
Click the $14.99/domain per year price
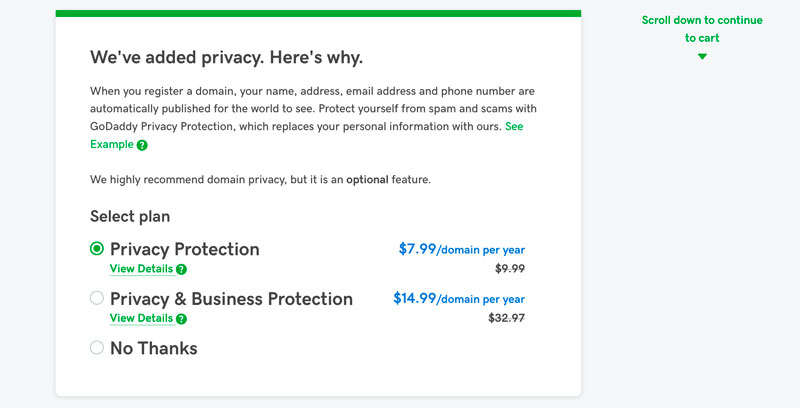pyautogui.click(x=458, y=298)
